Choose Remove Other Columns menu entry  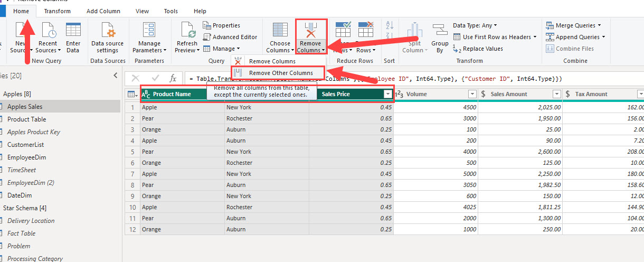[x=279, y=73]
